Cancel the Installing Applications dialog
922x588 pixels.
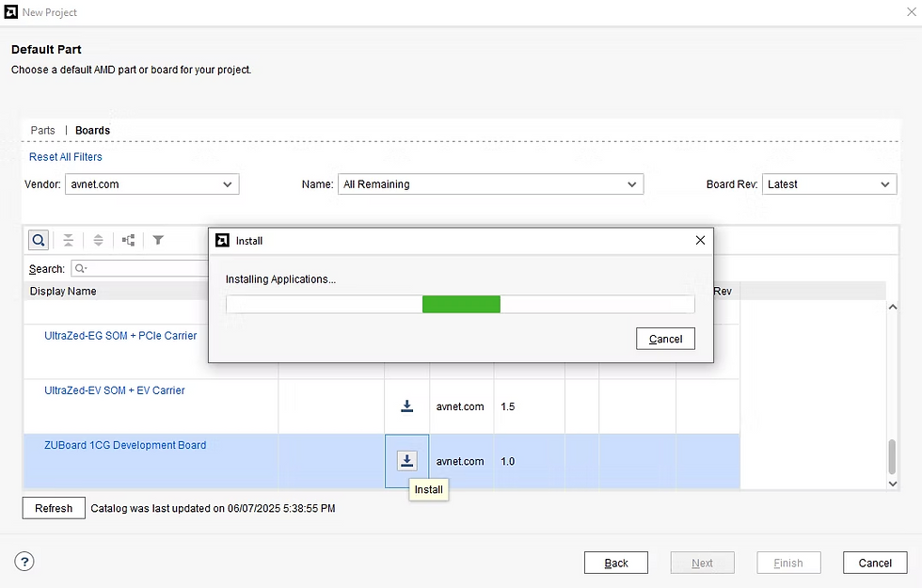(x=666, y=339)
